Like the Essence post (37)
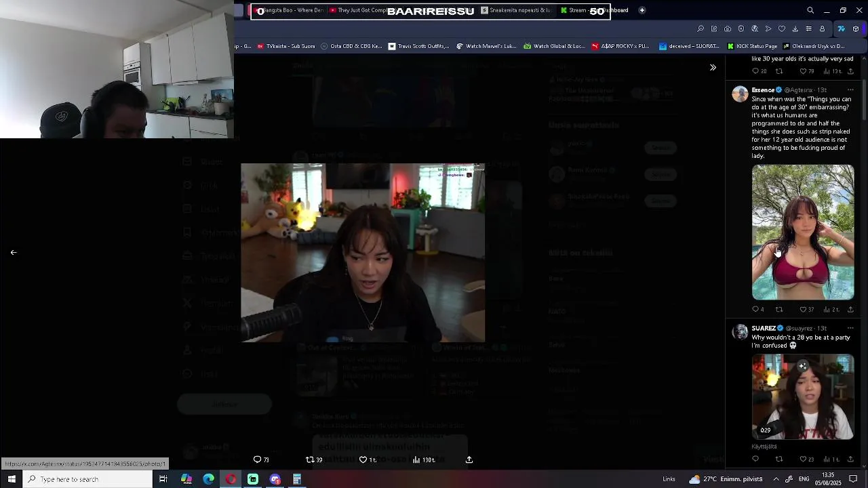This screenshot has height=488, width=868. click(806, 309)
